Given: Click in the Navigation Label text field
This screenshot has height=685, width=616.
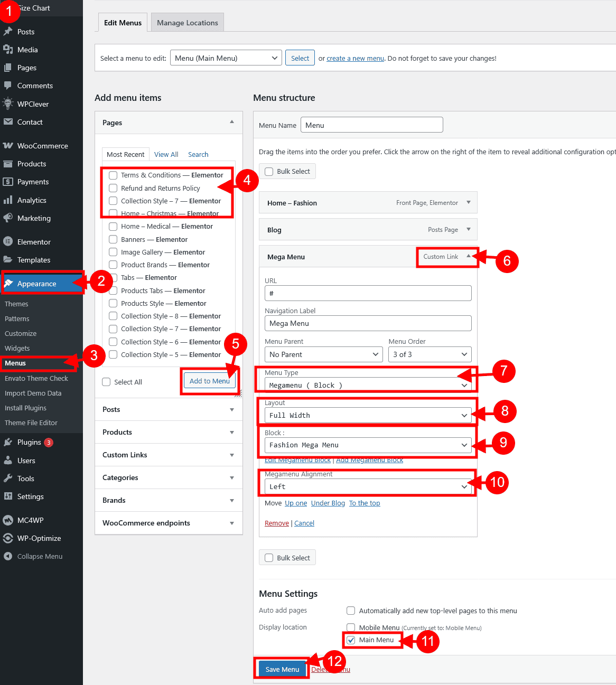Looking at the screenshot, I should click(368, 323).
